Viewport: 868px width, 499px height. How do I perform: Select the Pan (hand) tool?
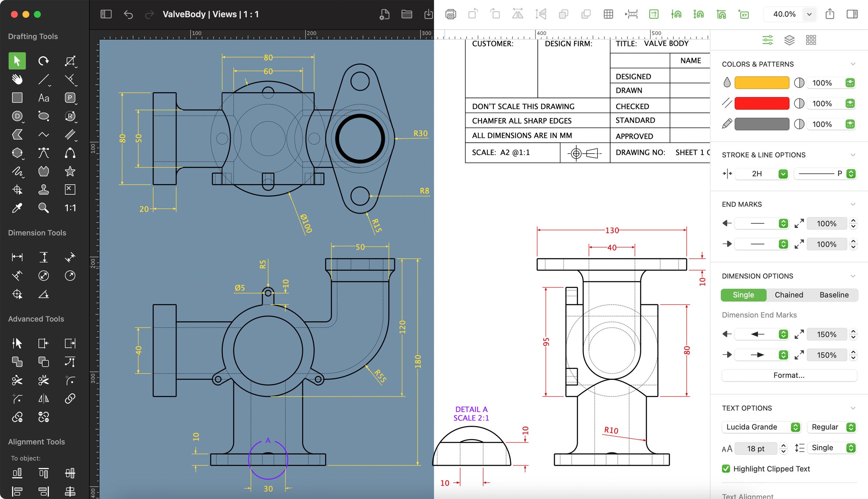coord(17,79)
